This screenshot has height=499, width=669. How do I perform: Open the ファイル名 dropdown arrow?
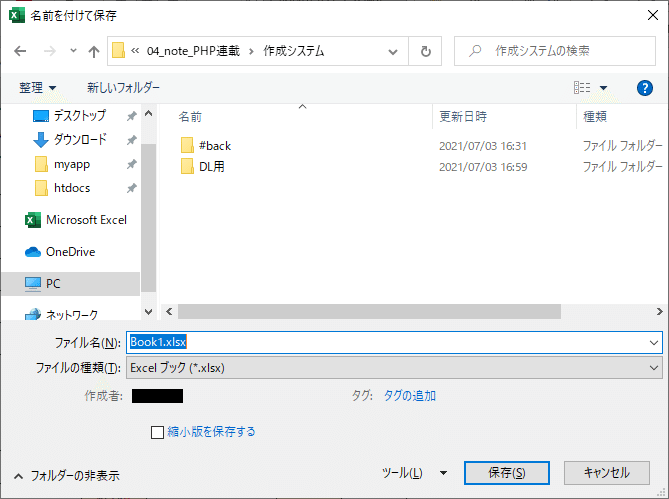pos(654,342)
